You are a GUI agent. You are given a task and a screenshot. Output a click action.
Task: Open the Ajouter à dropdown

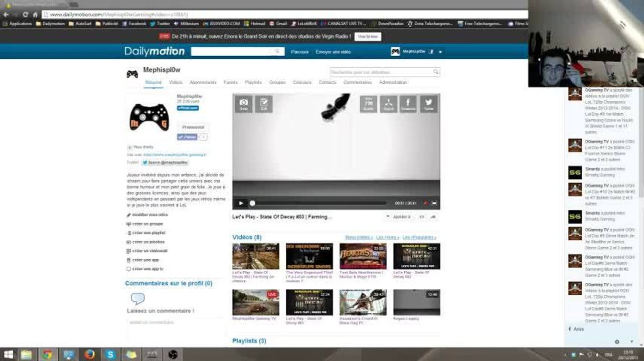click(399, 217)
